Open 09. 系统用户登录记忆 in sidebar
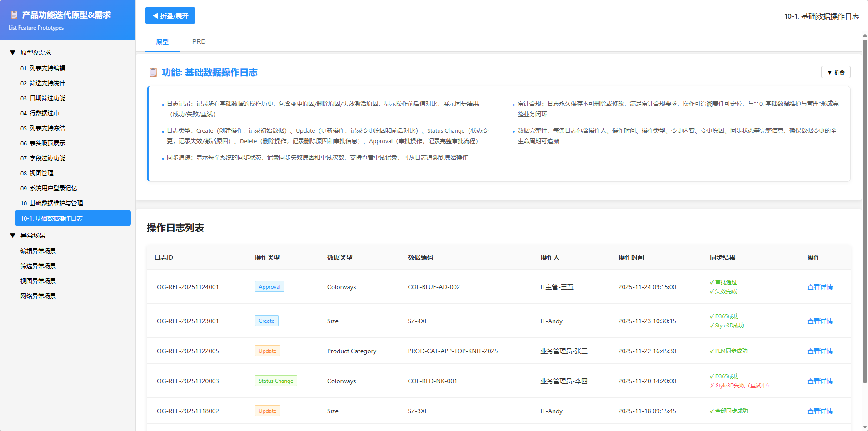Viewport: 868px width, 431px height. (49, 188)
